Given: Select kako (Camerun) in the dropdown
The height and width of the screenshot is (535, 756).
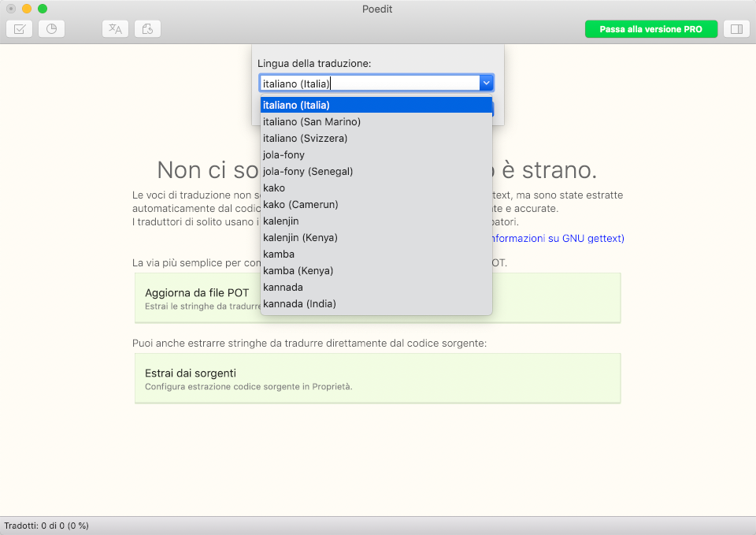Looking at the screenshot, I should tap(376, 205).
